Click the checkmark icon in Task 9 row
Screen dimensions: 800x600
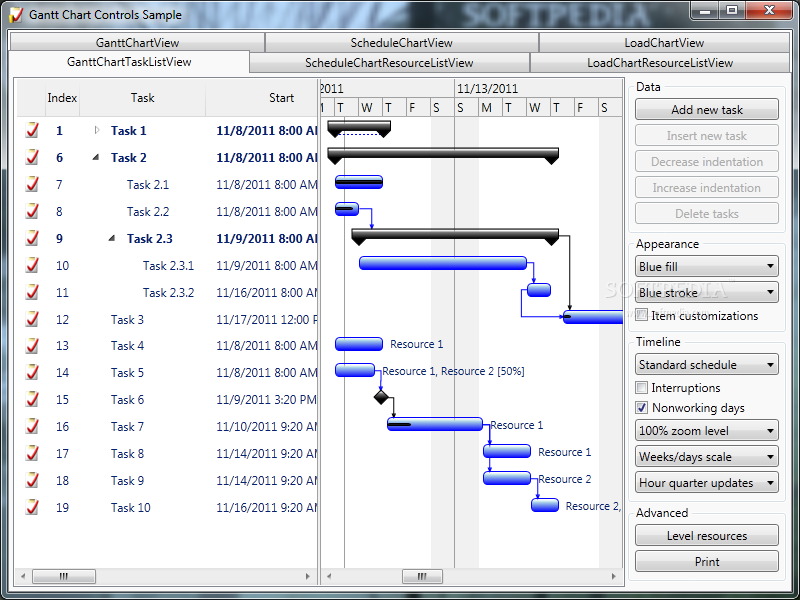32,482
